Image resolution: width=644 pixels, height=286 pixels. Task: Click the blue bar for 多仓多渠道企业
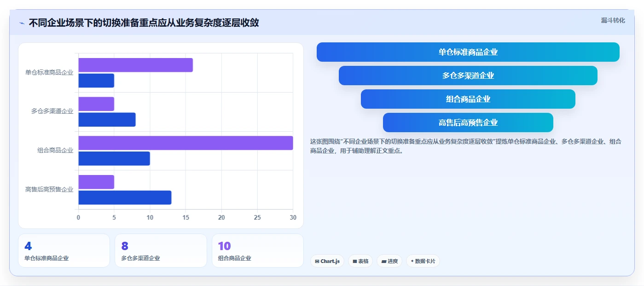click(107, 120)
